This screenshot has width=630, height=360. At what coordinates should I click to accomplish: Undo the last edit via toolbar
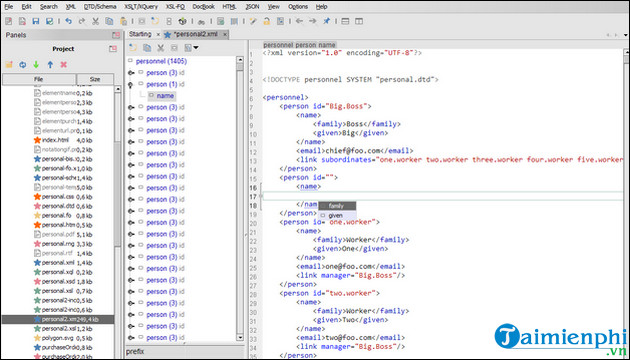click(x=68, y=21)
